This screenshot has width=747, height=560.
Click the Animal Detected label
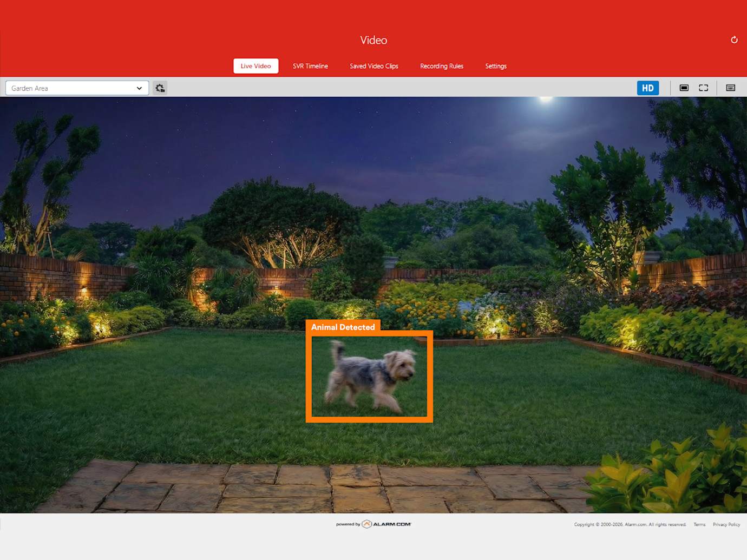pyautogui.click(x=343, y=327)
